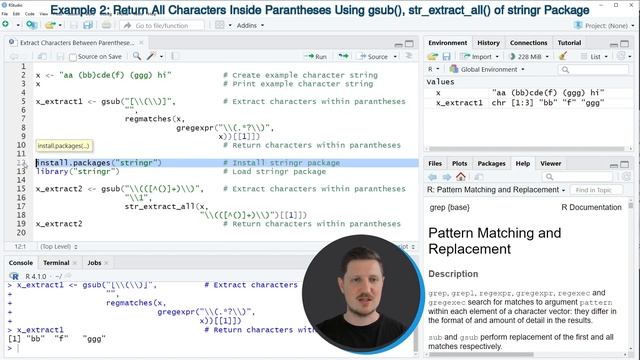Select the Extract Characters Between Parentheses script tab

[x=77, y=43]
